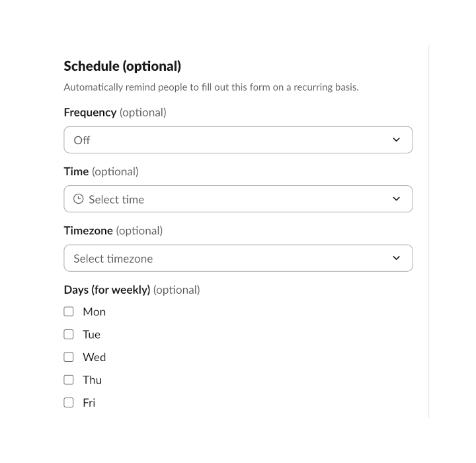
Task: Click the Timezone field label
Action: [89, 231]
